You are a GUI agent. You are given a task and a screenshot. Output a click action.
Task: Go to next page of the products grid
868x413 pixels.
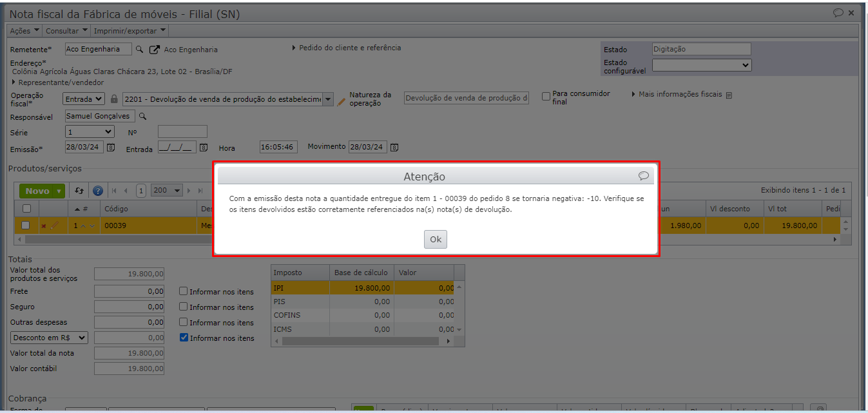pyautogui.click(x=189, y=191)
